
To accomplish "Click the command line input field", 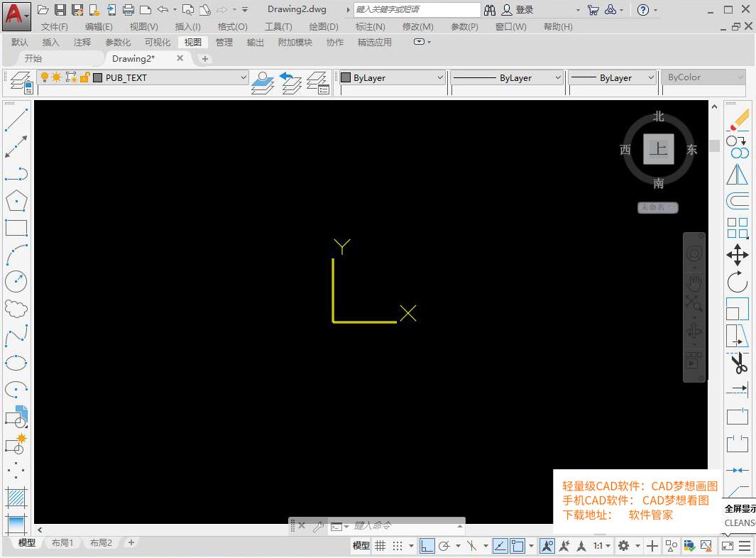I will click(405, 526).
